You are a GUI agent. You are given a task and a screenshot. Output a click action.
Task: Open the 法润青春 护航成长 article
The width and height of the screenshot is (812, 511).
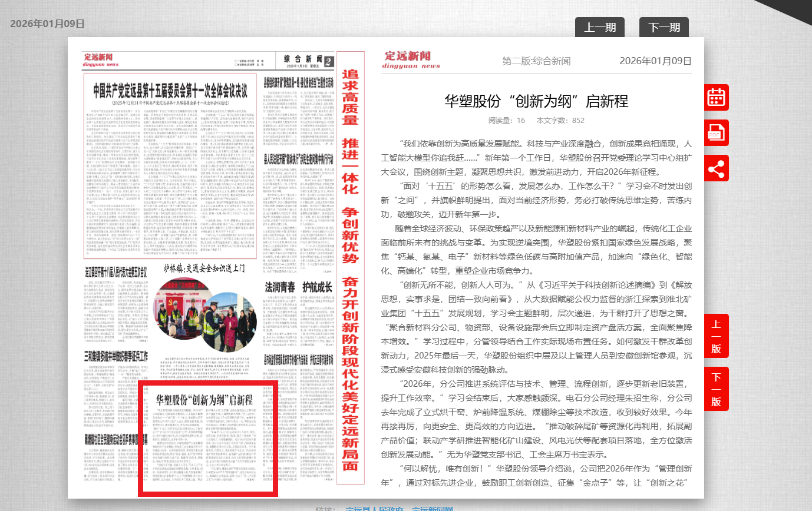pos(298,287)
